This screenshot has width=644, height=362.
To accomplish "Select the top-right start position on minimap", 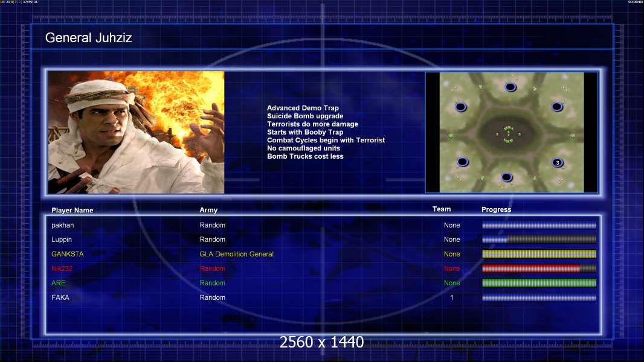I will pyautogui.click(x=557, y=107).
